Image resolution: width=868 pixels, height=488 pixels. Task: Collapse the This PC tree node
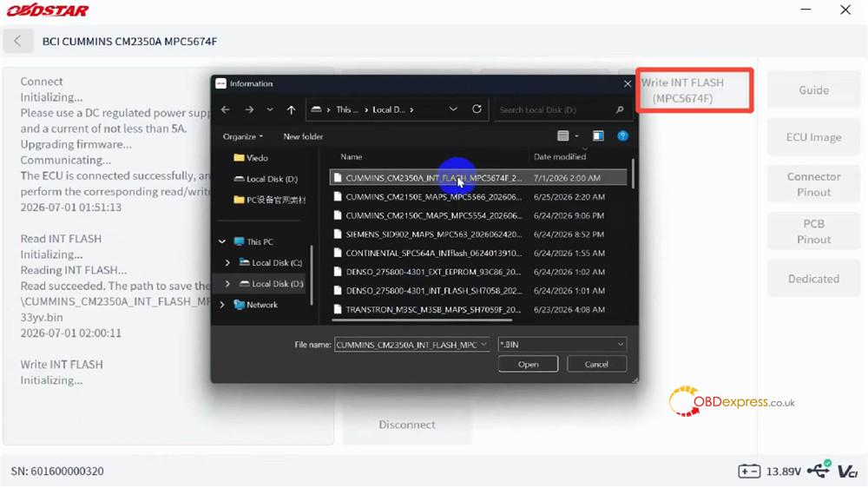[x=222, y=241]
